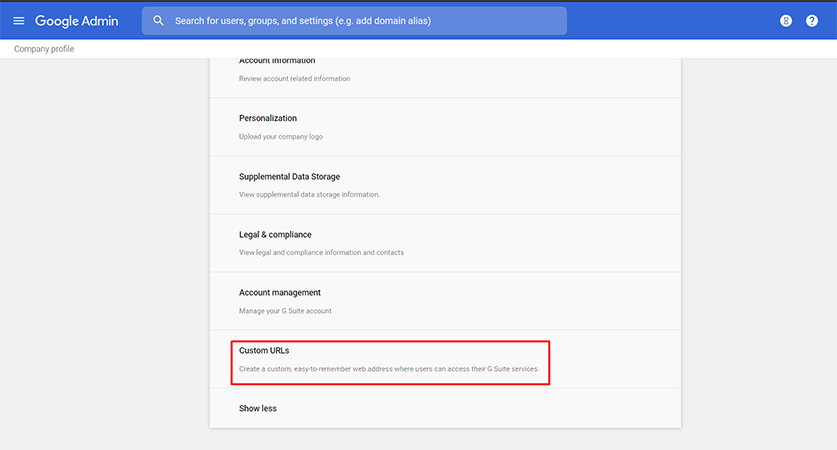Open Account management settings
Image resolution: width=837 pixels, height=450 pixels.
pos(445,301)
